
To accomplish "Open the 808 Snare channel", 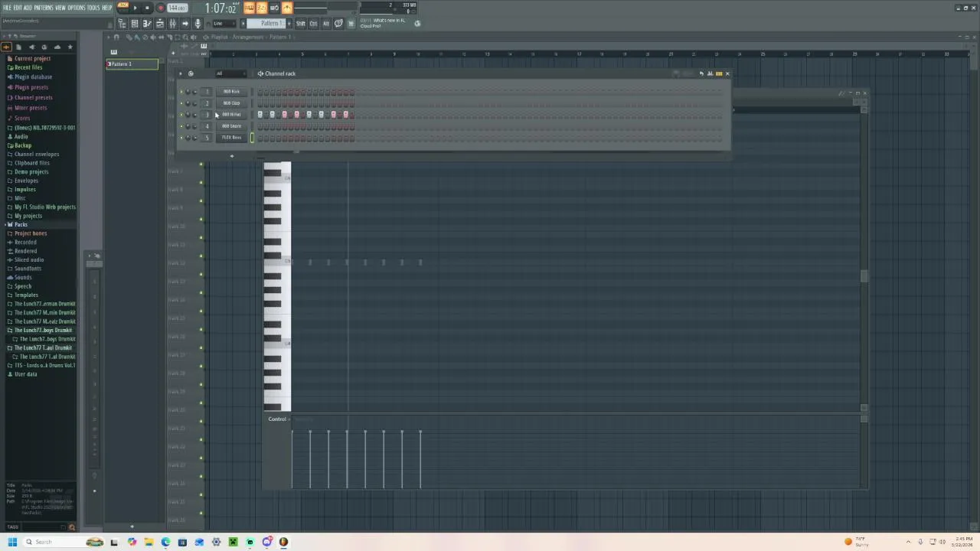I will point(231,126).
